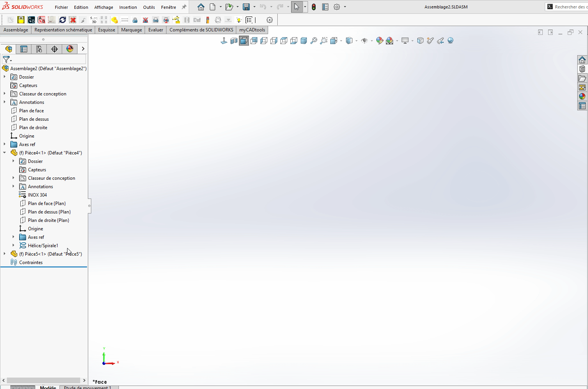Open the filter funnel dropdown
The width and height of the screenshot is (588, 389).
pos(7,60)
